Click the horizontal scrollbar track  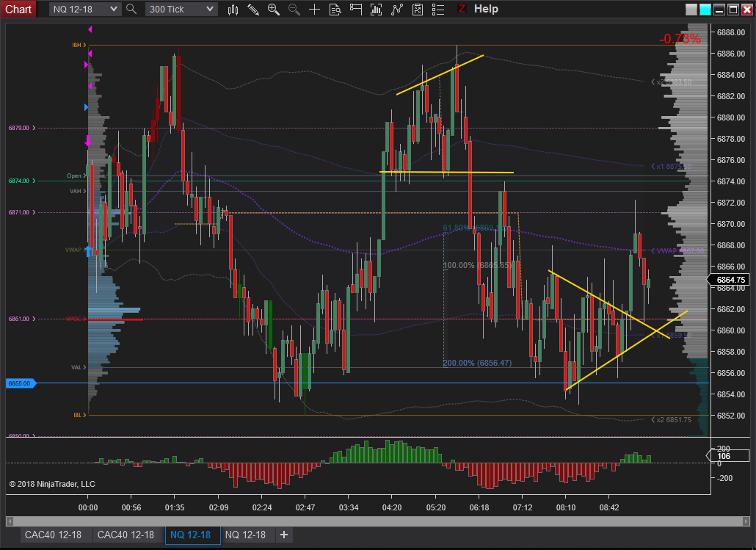click(x=377, y=521)
